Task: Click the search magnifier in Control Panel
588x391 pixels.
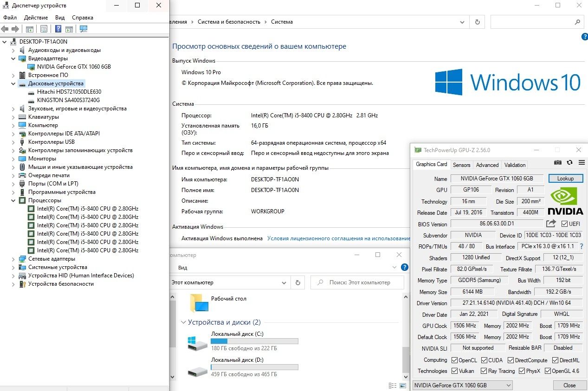Action: pos(577,22)
